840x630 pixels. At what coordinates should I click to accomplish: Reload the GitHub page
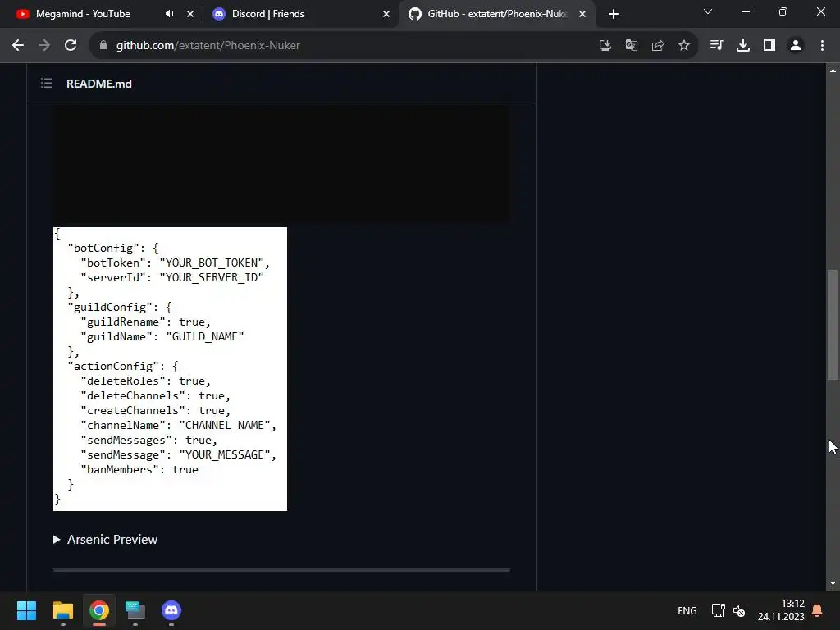pos(71,46)
